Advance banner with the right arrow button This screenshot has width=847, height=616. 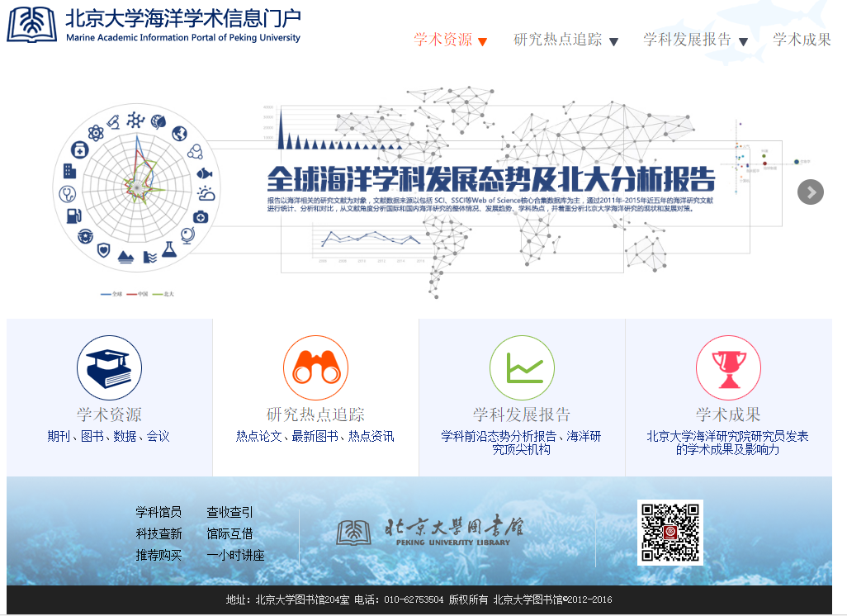(x=811, y=192)
